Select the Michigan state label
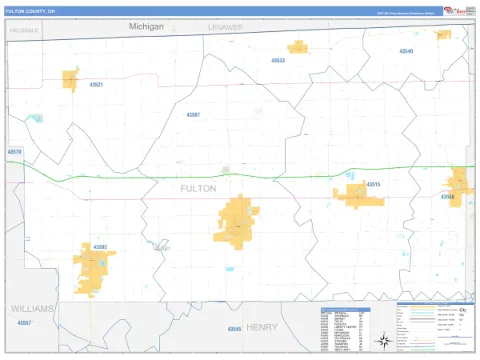Viewport: 480px width, 360px height. [x=146, y=27]
